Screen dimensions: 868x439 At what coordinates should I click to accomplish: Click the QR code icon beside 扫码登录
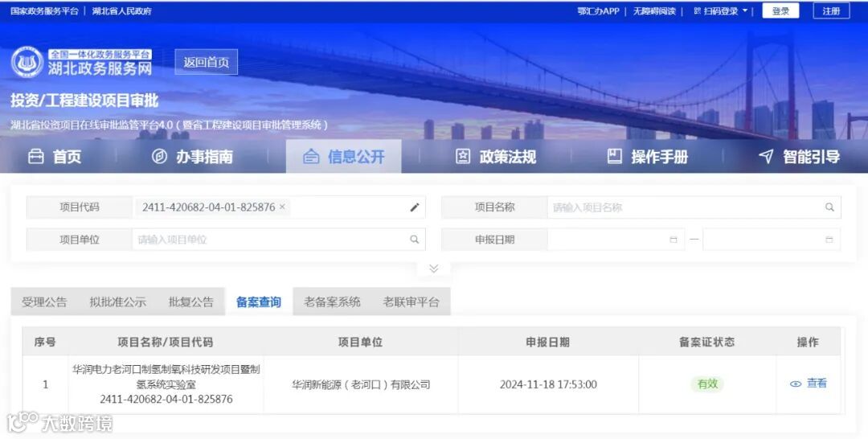click(x=697, y=10)
